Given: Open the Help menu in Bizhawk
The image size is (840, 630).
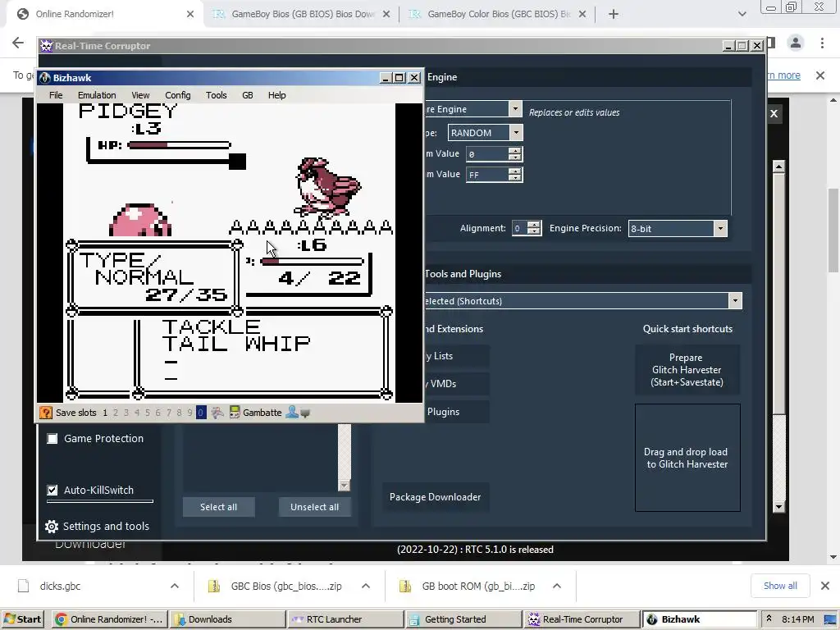Looking at the screenshot, I should [277, 95].
